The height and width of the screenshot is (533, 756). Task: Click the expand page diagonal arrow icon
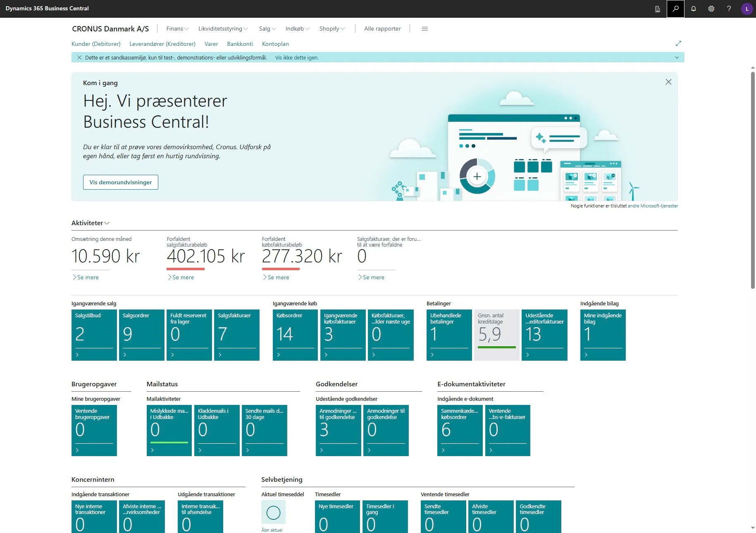click(x=678, y=43)
